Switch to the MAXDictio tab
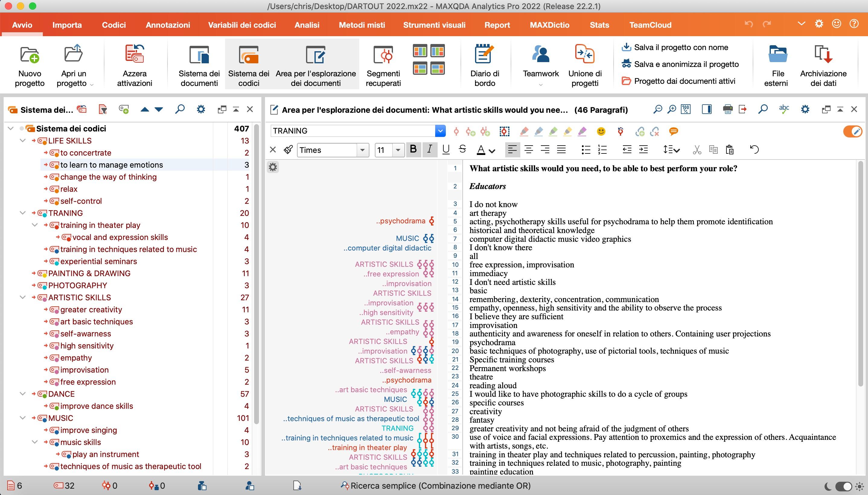This screenshot has height=495, width=868. coord(550,25)
